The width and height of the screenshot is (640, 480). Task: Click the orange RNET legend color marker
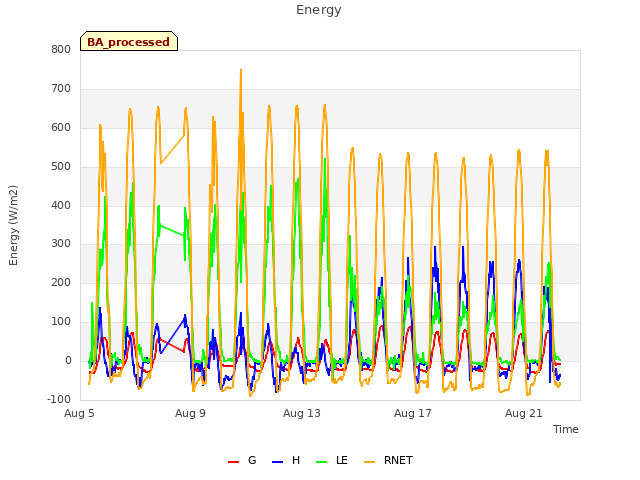coord(369,462)
